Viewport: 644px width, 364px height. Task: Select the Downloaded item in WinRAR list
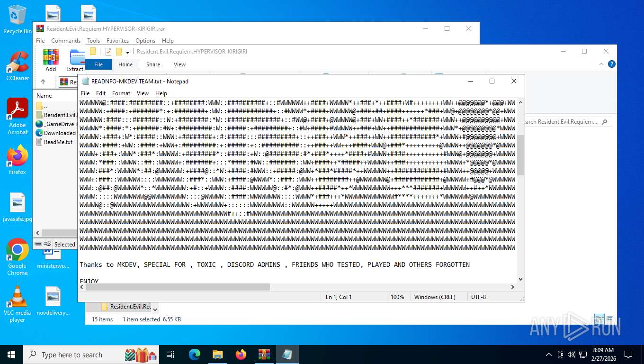pos(55,133)
